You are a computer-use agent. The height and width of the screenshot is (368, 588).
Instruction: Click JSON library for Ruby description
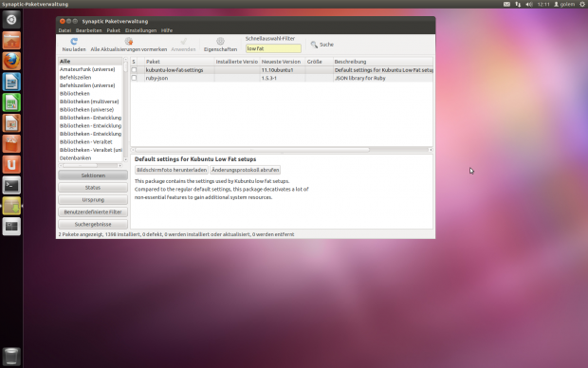click(x=360, y=78)
